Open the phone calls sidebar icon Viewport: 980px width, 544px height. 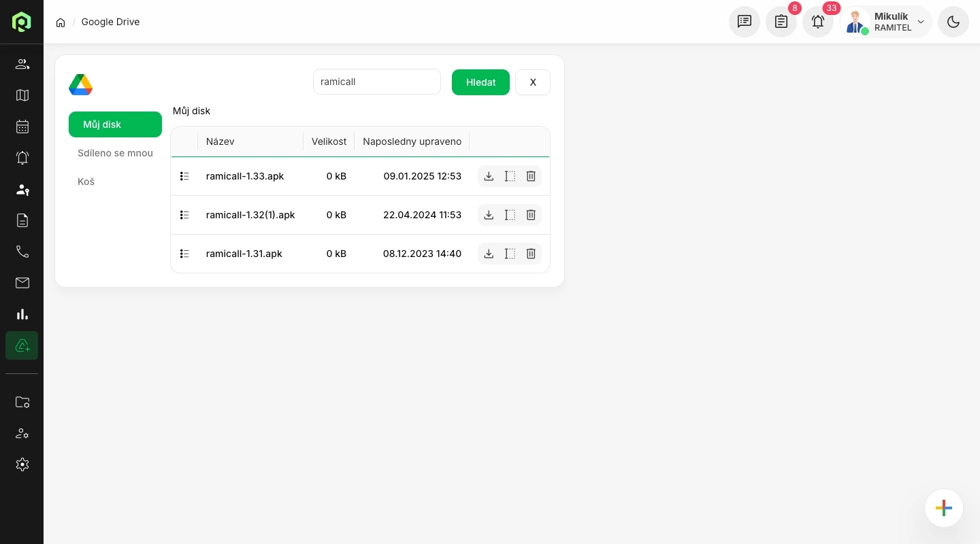(x=22, y=252)
